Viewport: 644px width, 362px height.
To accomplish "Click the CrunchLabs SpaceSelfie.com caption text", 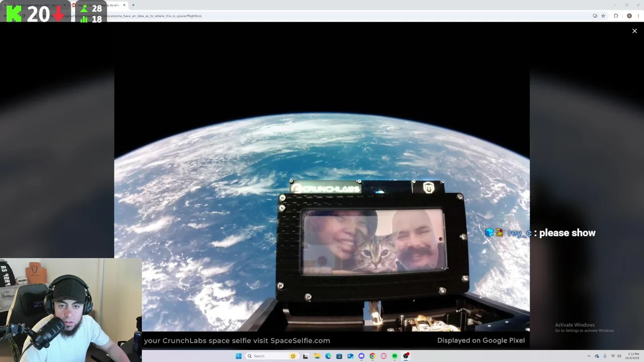I will [237, 340].
